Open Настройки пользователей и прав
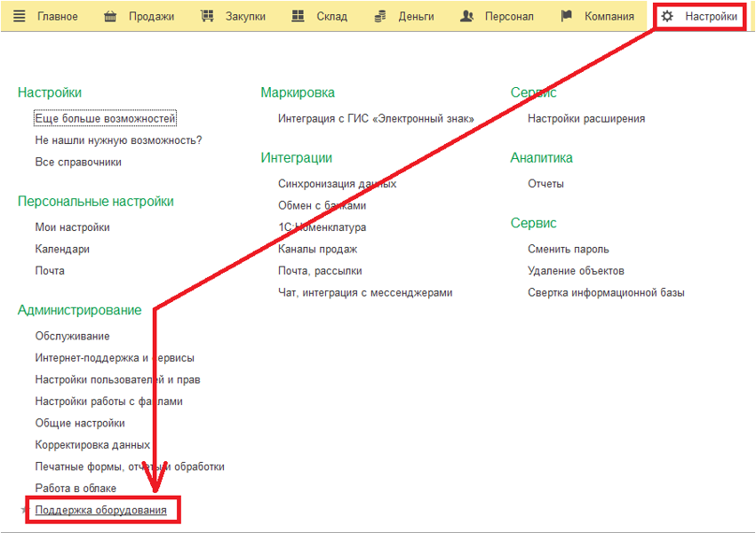 [x=117, y=379]
